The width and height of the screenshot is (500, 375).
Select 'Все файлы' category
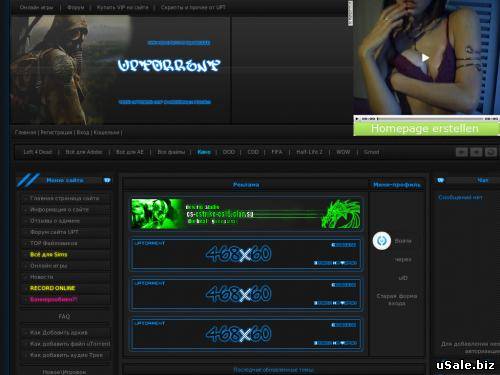point(171,152)
